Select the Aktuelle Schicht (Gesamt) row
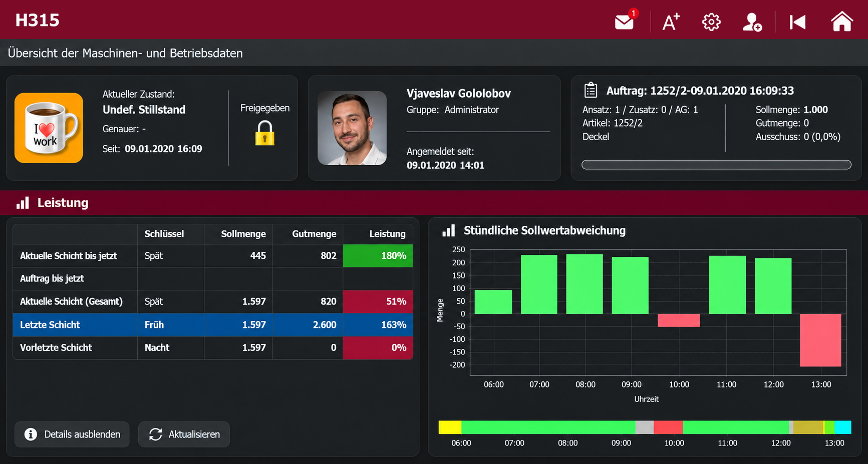This screenshot has height=464, width=868. tap(213, 302)
